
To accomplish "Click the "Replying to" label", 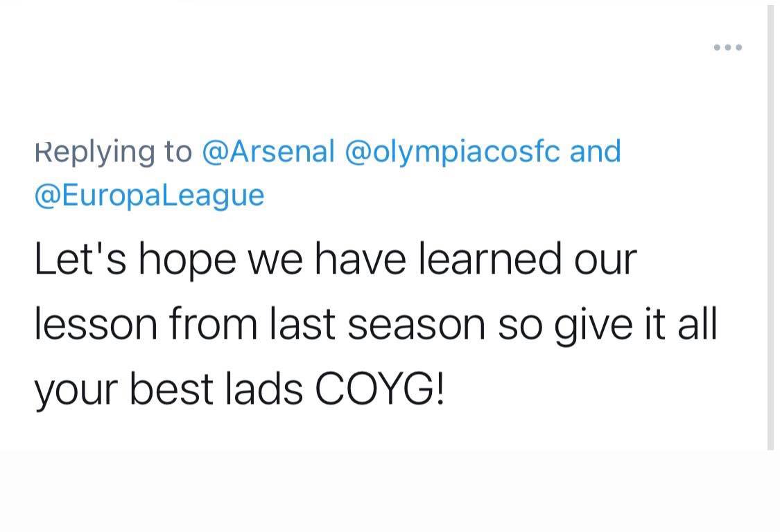I will click(x=113, y=152).
